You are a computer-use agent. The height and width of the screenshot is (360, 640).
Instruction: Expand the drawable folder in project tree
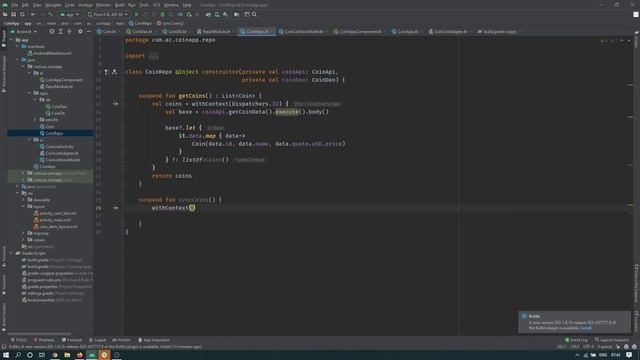(x=24, y=200)
